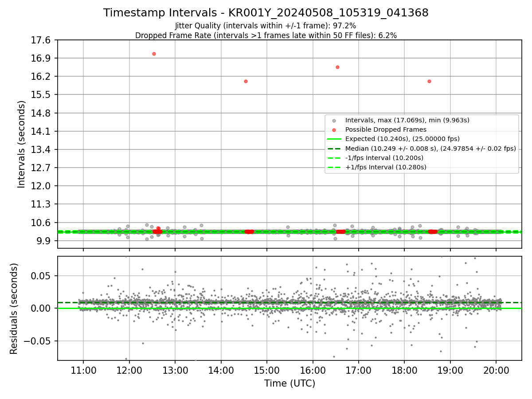Click the 12:00 x-axis tick label
The height and width of the screenshot is (399, 532).
click(129, 370)
